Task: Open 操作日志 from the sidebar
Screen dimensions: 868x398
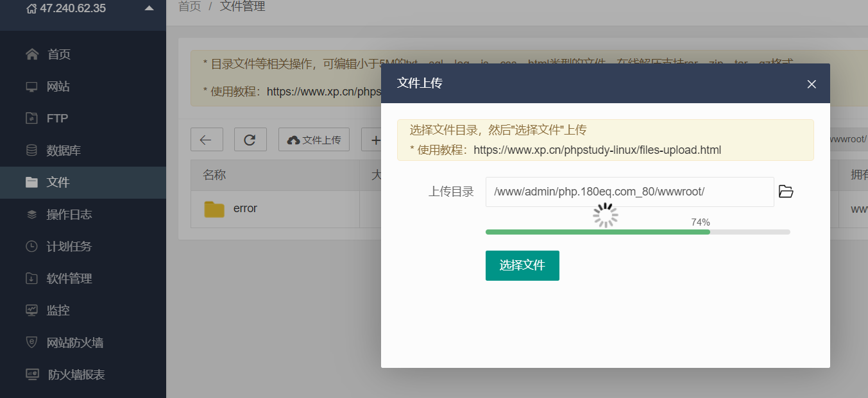Action: [x=69, y=215]
